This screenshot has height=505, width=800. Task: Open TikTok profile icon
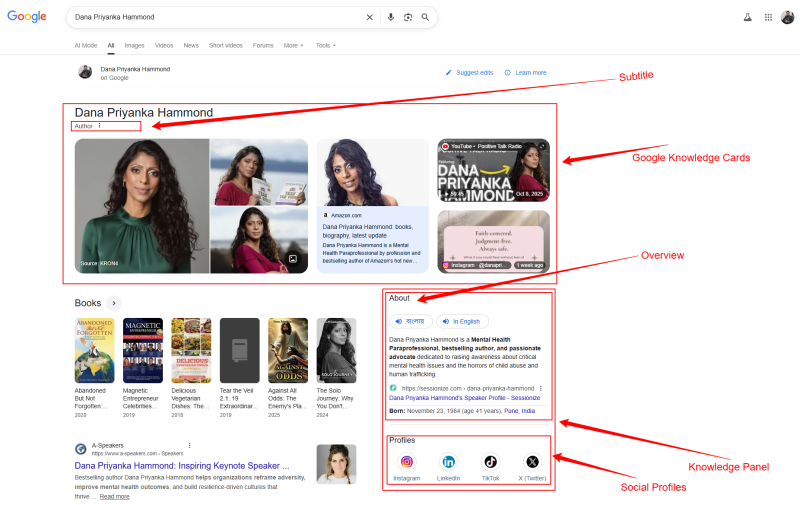point(490,462)
